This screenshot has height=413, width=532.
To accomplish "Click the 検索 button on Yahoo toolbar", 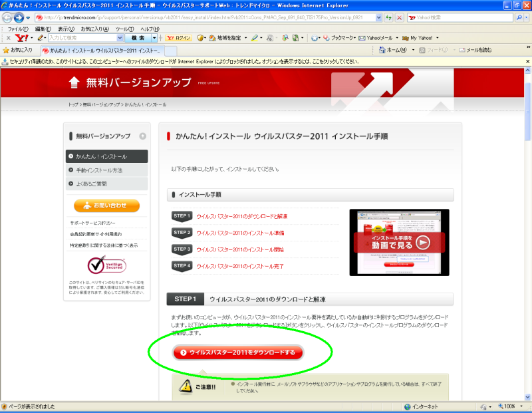I will point(138,38).
